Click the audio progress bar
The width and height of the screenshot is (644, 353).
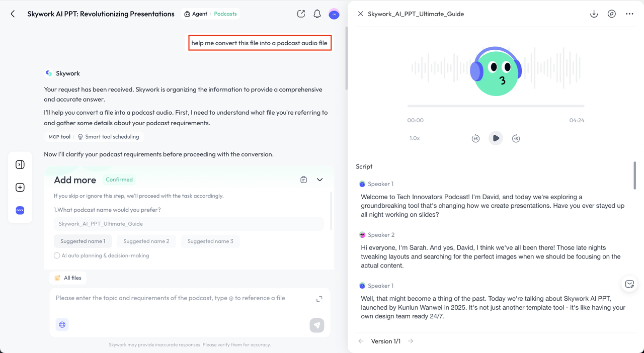[x=496, y=106]
